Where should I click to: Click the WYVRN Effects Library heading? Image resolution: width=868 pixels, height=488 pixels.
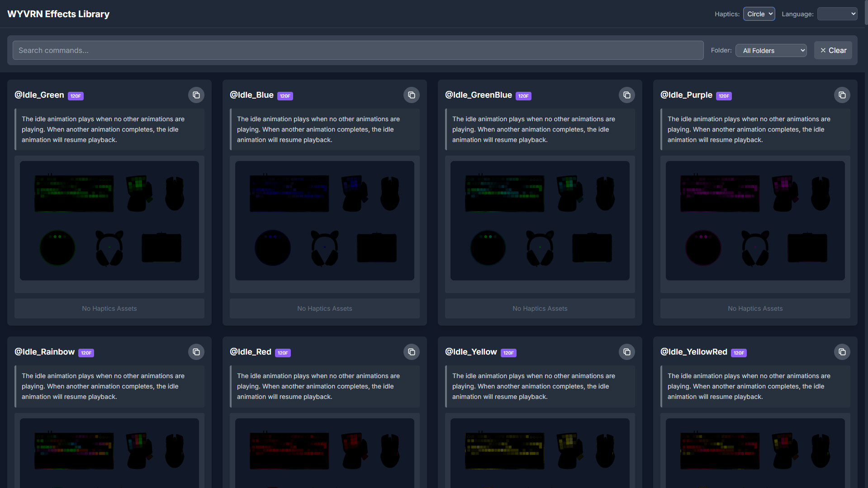click(57, 14)
